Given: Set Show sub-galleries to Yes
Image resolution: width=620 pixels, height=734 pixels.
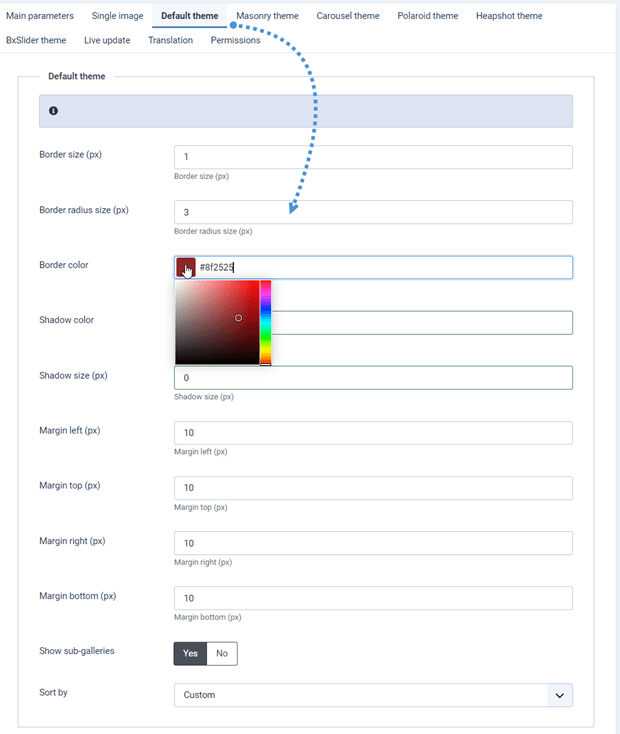Looking at the screenshot, I should pyautogui.click(x=190, y=653).
